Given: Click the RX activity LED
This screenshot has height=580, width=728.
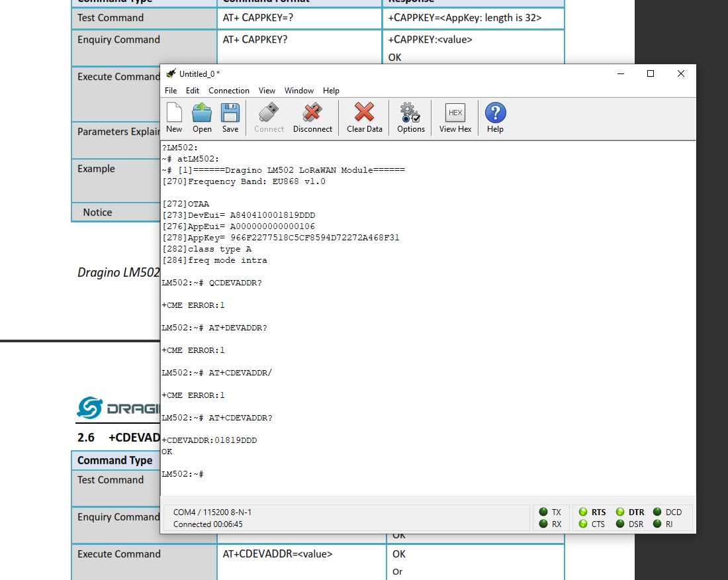Looking at the screenshot, I should point(543,524).
